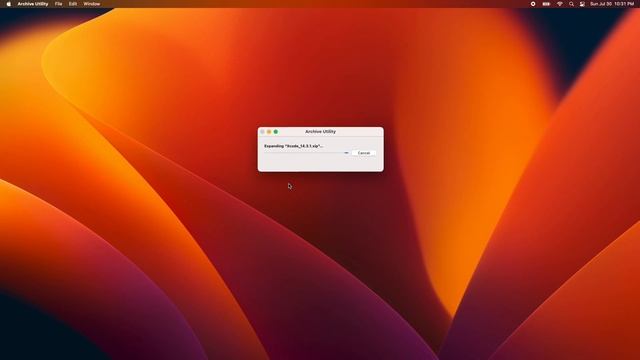This screenshot has height=360, width=640.
Task: Open the Wi-Fi menu
Action: click(x=560, y=4)
